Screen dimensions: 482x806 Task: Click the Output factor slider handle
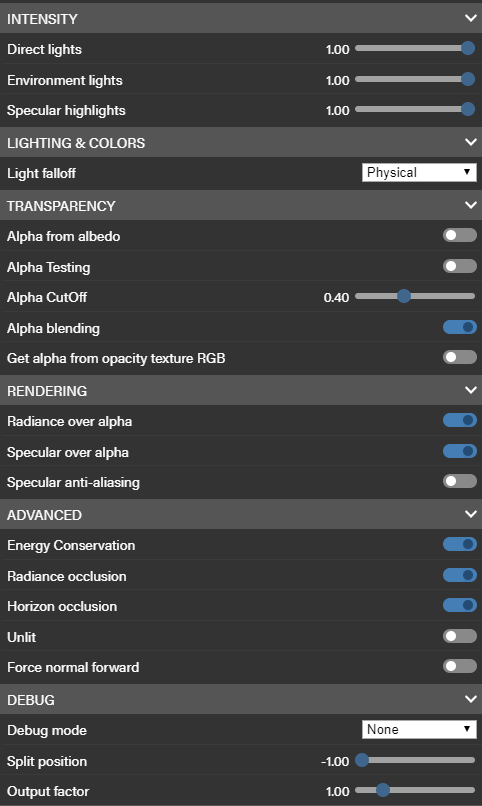pos(382,790)
